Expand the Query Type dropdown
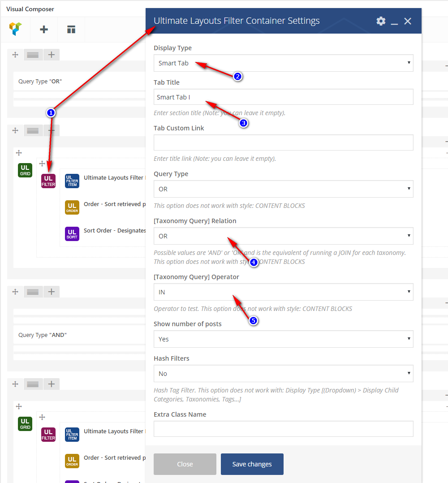448x483 pixels. click(283, 189)
